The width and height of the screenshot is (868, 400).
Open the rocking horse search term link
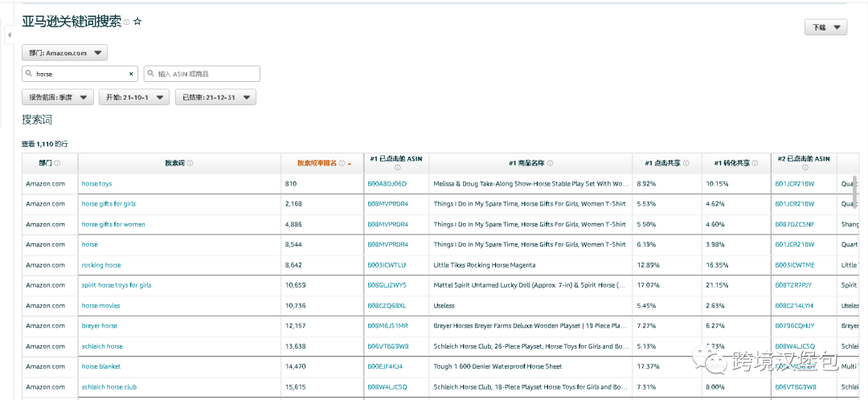[x=101, y=265]
